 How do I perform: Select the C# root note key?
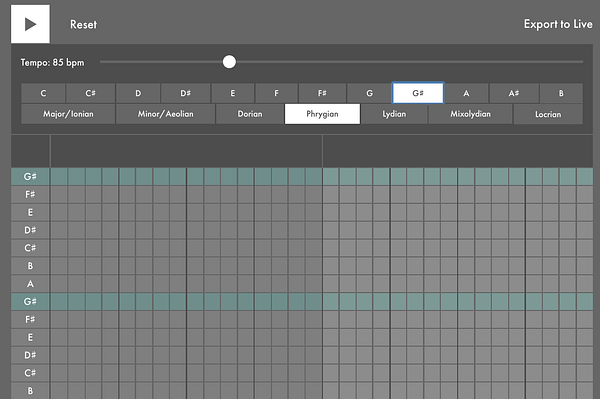(90, 93)
